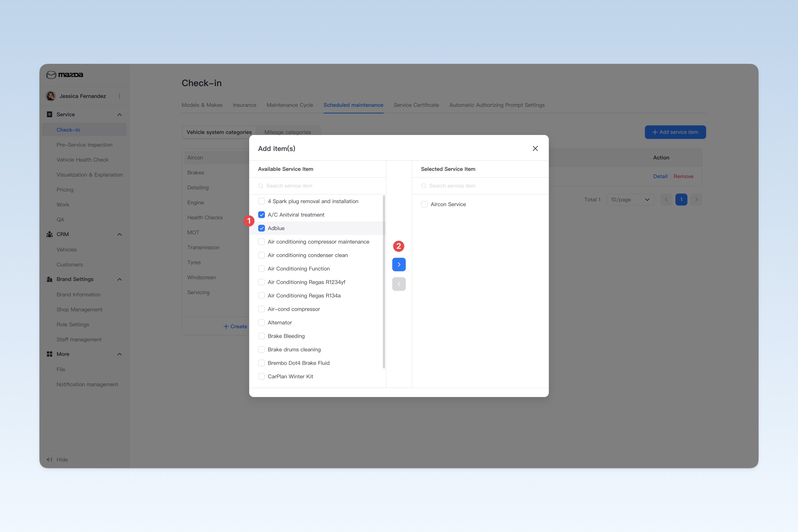Check the 4 Spark plug removal and installation box
The width and height of the screenshot is (798, 532).
[261, 201]
